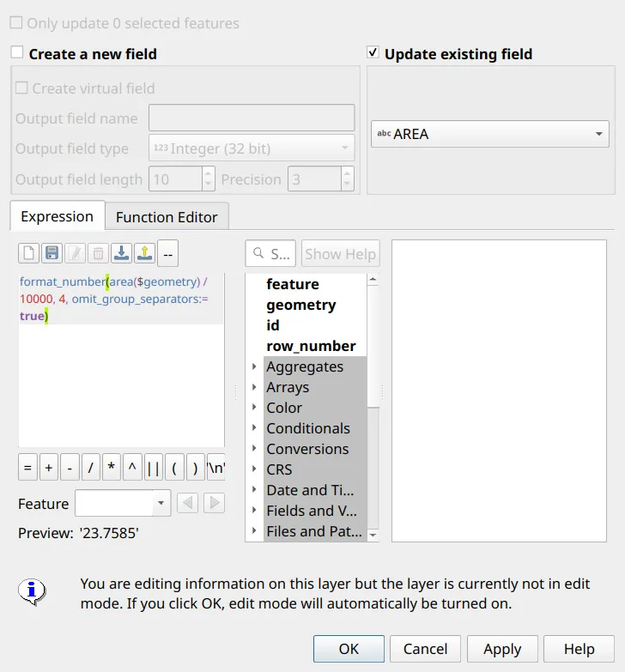Click the comment toggle '--' toolbar button
The image size is (625, 672).
168,254
